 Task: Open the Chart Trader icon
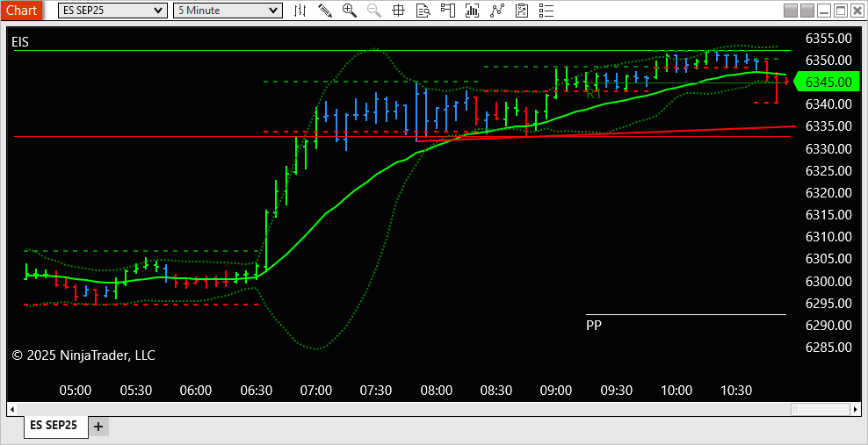(x=447, y=10)
